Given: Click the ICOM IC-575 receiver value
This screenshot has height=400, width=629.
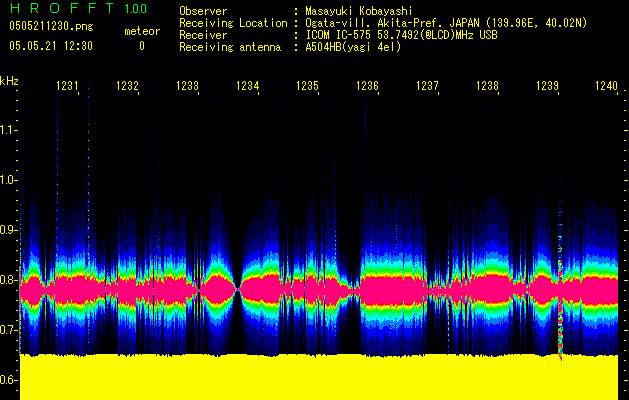Looking at the screenshot, I should tap(402, 35).
